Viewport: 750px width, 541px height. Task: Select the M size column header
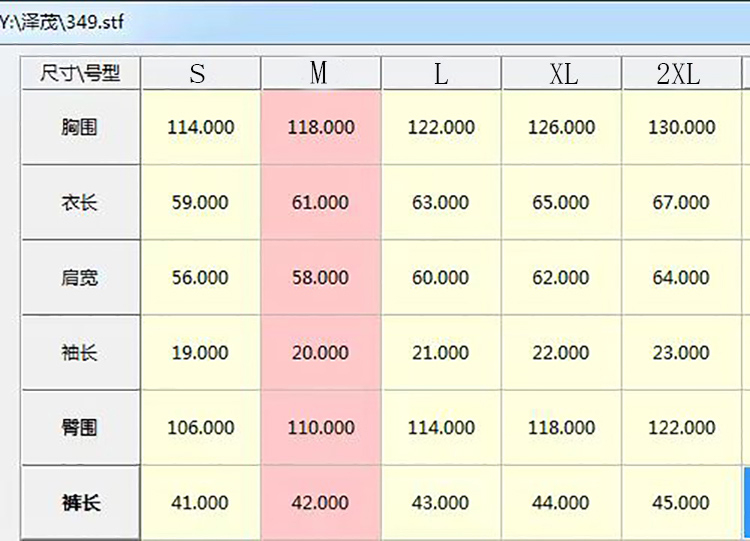tap(321, 73)
